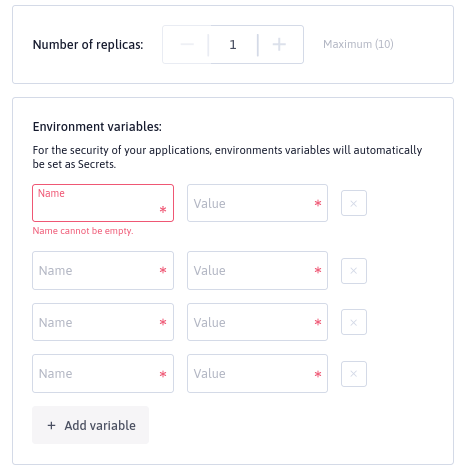Click the fourth row Value field
Viewport: 468px width, 474px height.
pos(257,373)
